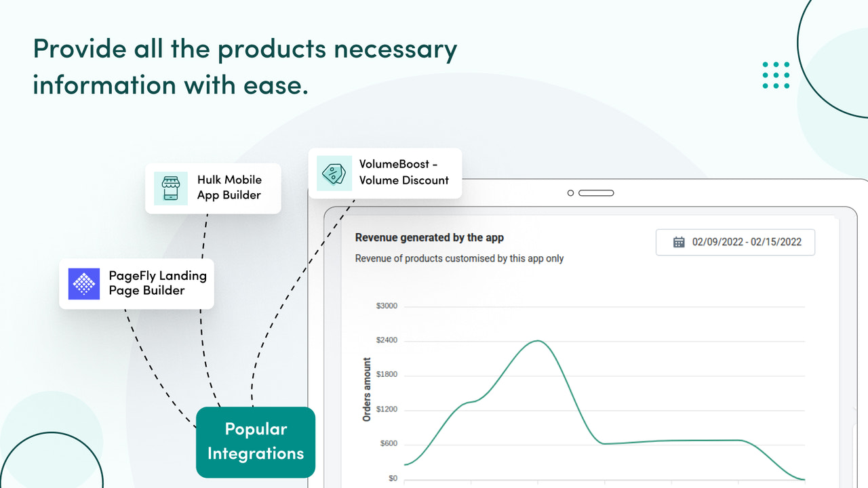This screenshot has height=488, width=868.
Task: Click the tablet's front camera dot
Action: point(570,192)
